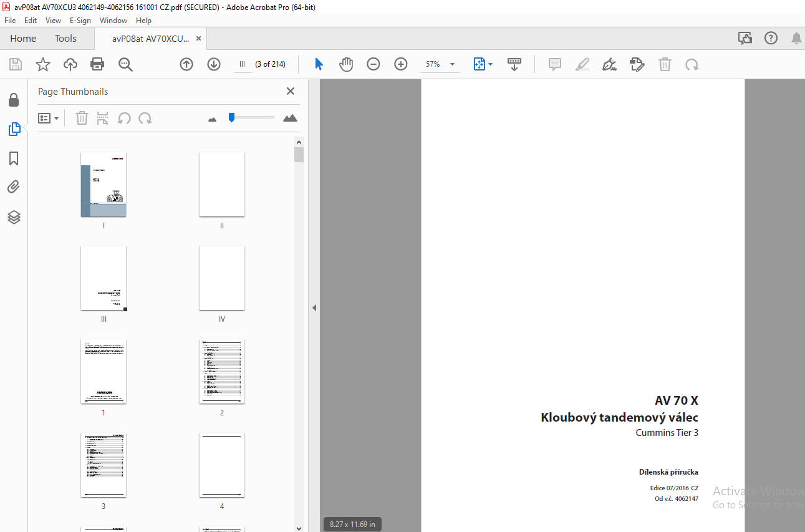Switch to the Home tab
This screenshot has height=532, width=805.
click(x=23, y=39)
